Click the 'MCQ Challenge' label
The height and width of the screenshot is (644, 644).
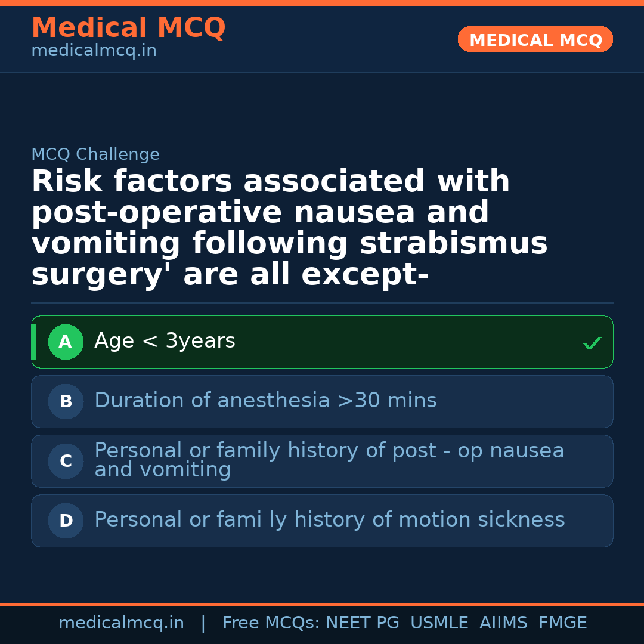click(x=95, y=155)
